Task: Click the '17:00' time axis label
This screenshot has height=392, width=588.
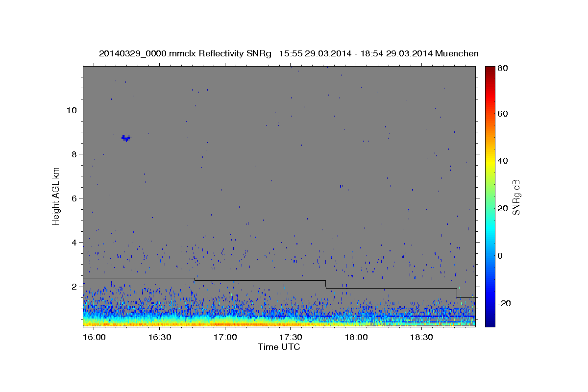Action: pos(225,338)
